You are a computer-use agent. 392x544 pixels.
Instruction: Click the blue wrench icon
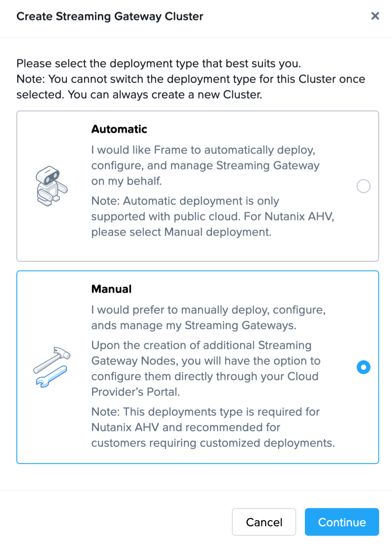click(50, 375)
